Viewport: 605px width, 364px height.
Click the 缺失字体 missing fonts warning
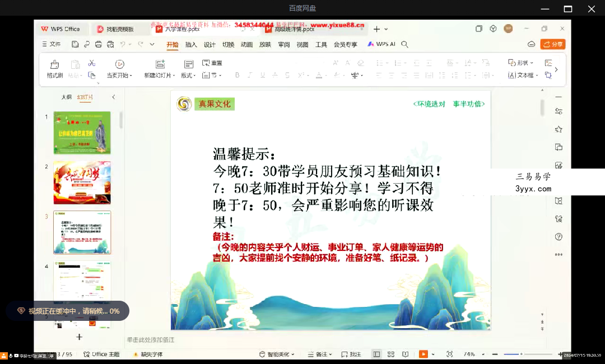coord(148,354)
